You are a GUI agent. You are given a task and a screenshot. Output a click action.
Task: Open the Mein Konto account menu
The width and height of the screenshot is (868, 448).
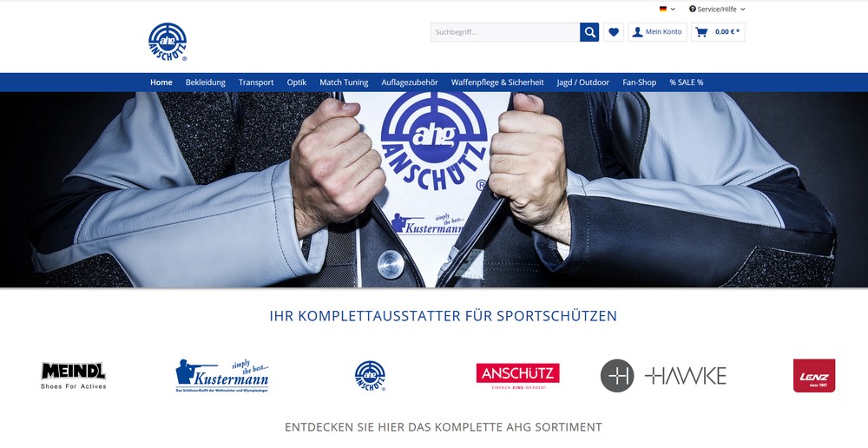pyautogui.click(x=657, y=32)
